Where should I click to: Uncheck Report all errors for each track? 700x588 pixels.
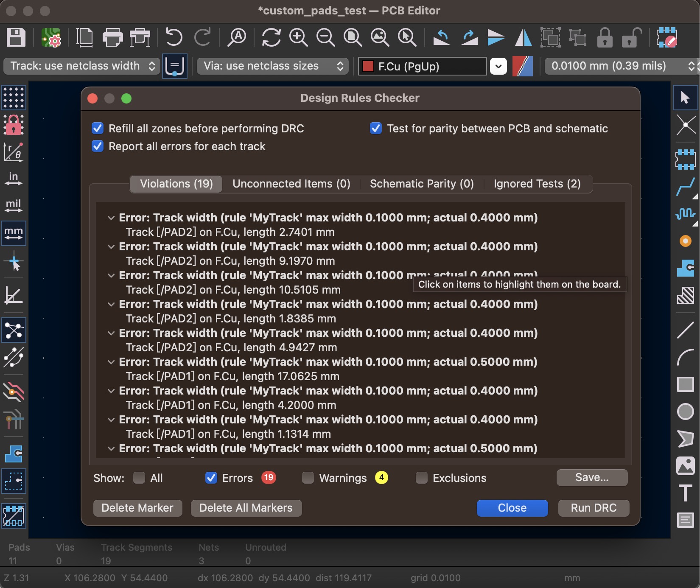pyautogui.click(x=98, y=146)
